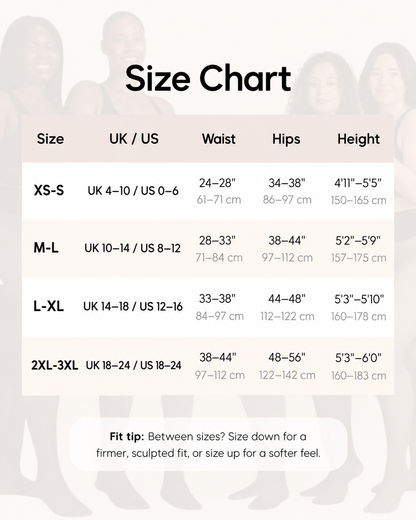
Task: Click the 150–165 cm height value
Action: (359, 200)
